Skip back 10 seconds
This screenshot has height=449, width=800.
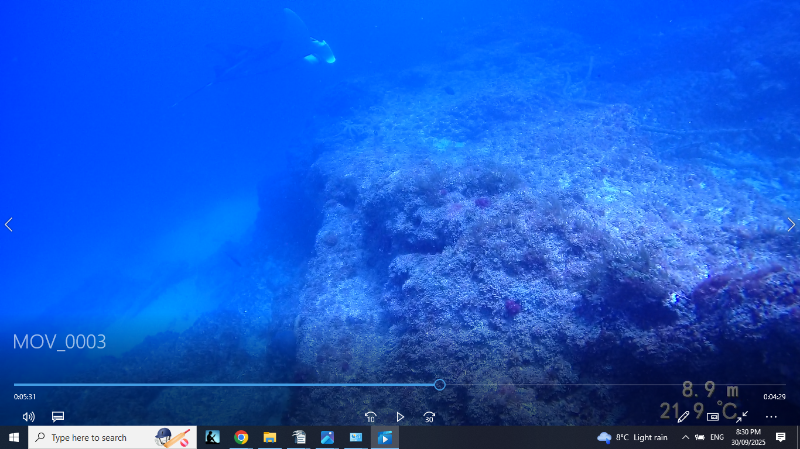click(370, 416)
